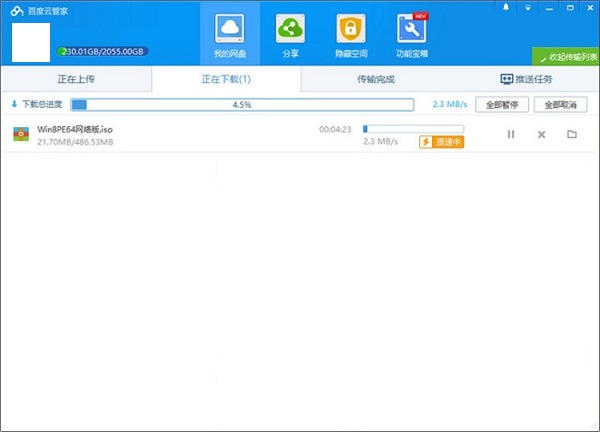Open 隐藏空间 hidden space lock icon
Viewport: 600px width, 432px height.
coord(350,28)
